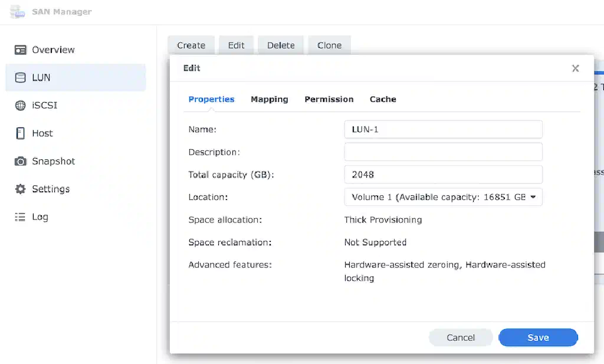Image resolution: width=604 pixels, height=364 pixels.
Task: Click the SAN Manager app icon
Action: coord(17,12)
